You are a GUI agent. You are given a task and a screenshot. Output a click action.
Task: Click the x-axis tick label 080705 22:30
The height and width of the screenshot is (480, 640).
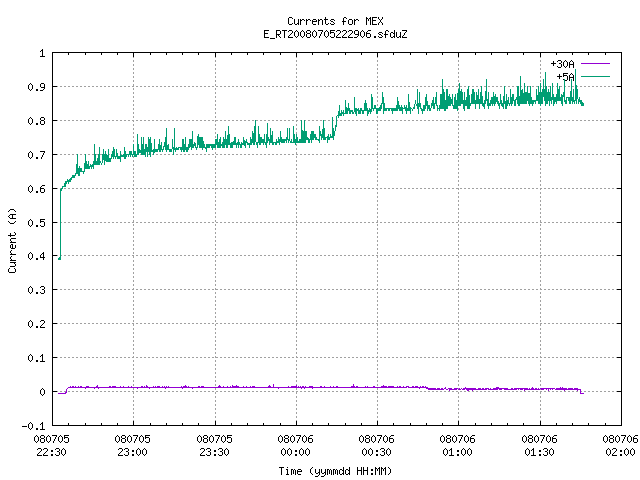click(x=51, y=445)
